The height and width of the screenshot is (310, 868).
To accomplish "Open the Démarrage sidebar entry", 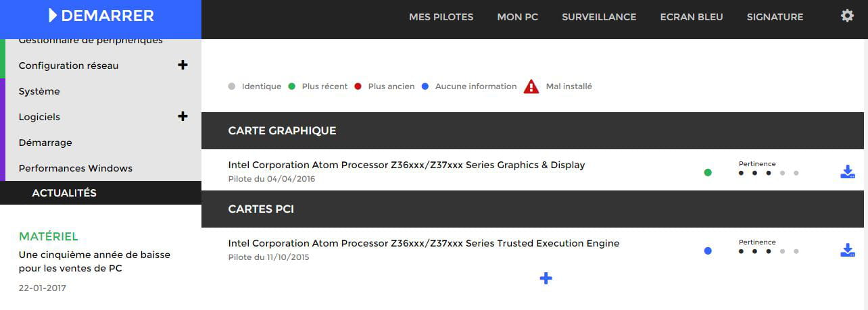I will click(x=45, y=143).
